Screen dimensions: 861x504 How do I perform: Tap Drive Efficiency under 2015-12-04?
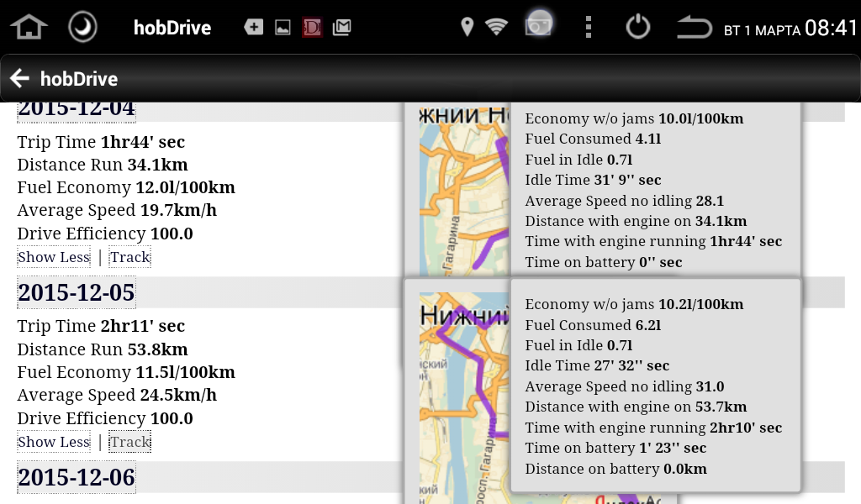[105, 234]
